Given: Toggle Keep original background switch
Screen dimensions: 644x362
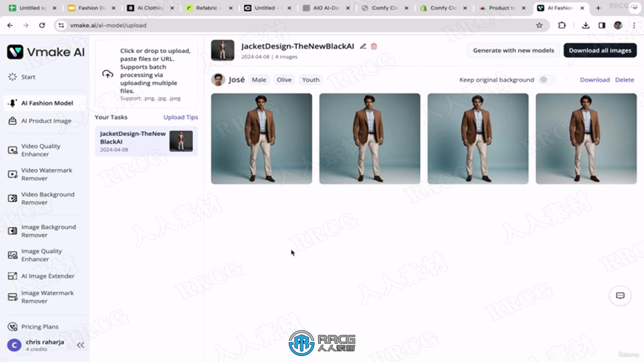Looking at the screenshot, I should (x=546, y=80).
